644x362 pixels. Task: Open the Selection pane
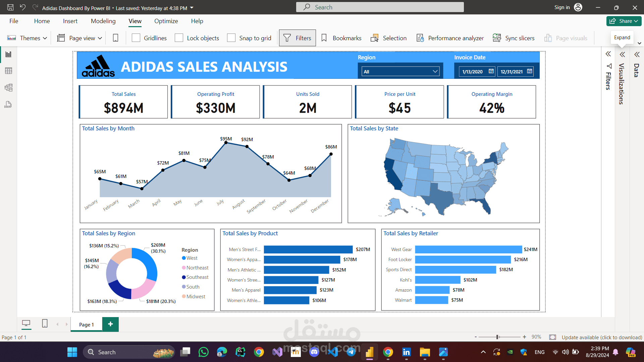[x=388, y=38]
